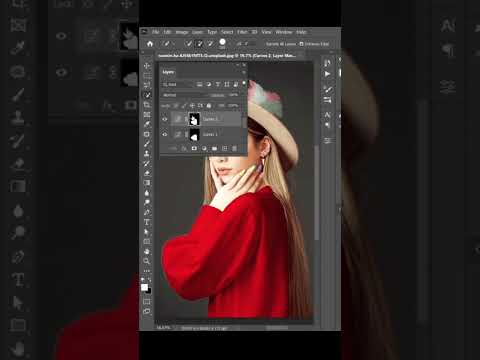The height and width of the screenshot is (360, 480).
Task: Open the layer Fill dropdown
Action: (233, 106)
